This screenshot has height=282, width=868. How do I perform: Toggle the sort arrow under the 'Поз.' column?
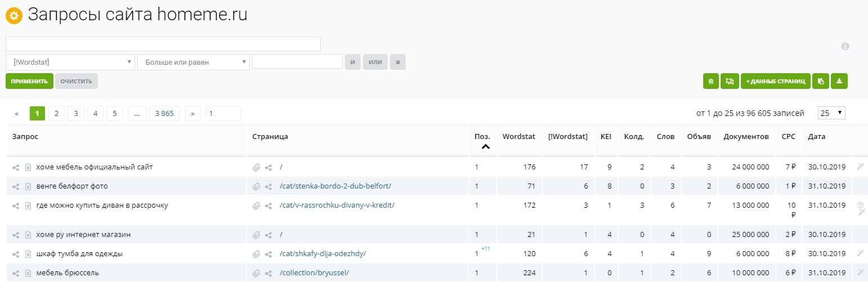click(485, 147)
